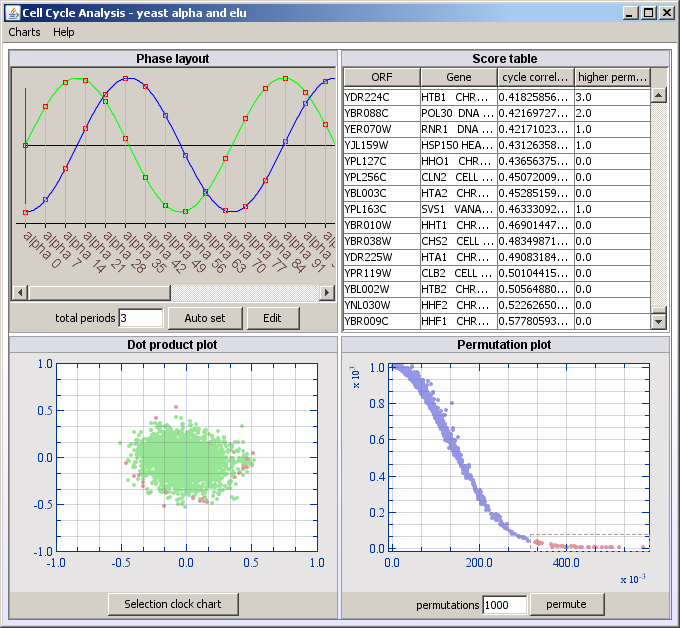
Task: Click the Dot product plot panel header
Action: pyautogui.click(x=173, y=345)
